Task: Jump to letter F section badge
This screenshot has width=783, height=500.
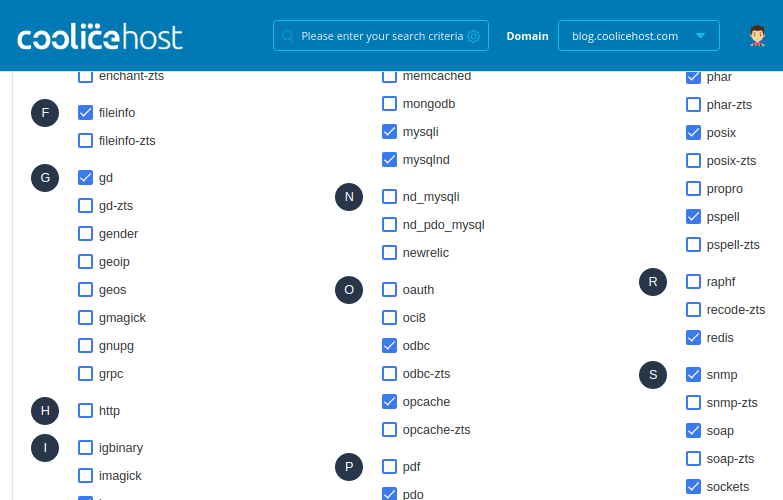Action: click(x=45, y=113)
